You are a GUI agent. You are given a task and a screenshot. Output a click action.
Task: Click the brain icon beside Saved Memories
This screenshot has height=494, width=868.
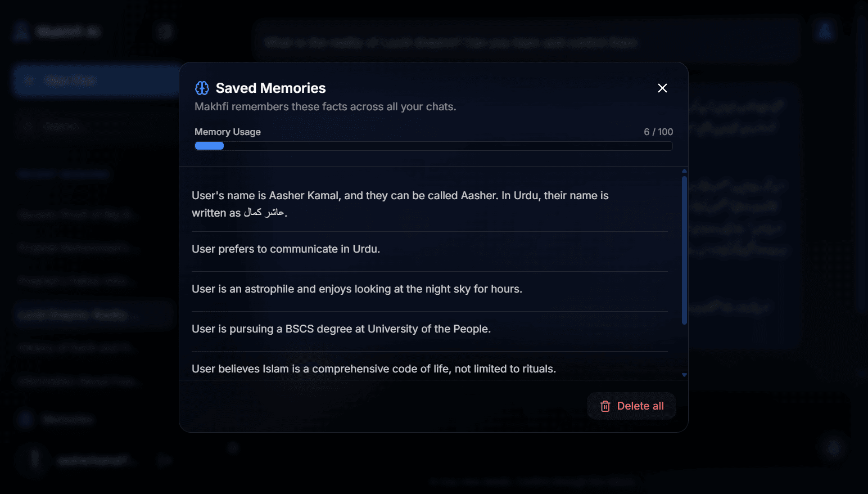[x=202, y=88]
